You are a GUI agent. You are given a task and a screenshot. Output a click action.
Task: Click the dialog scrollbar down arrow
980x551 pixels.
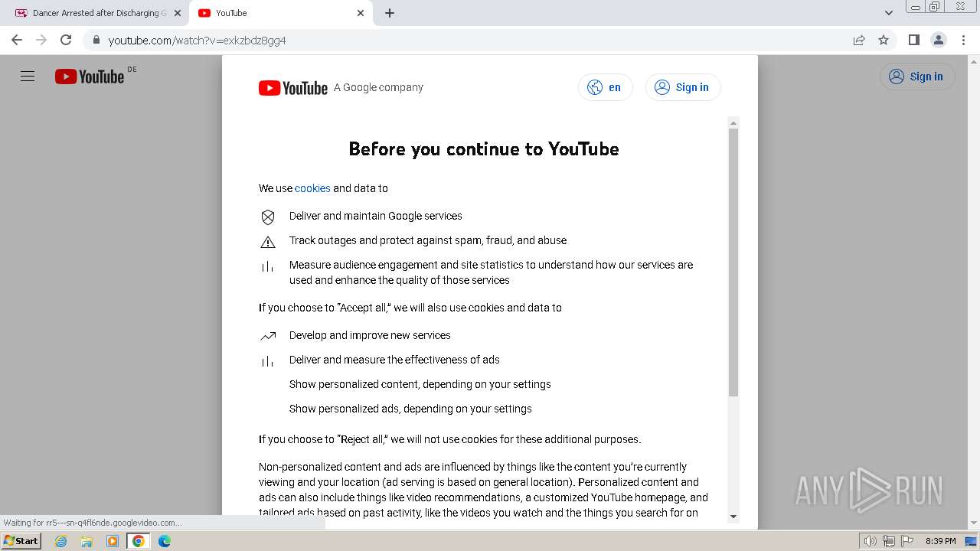[x=733, y=517]
